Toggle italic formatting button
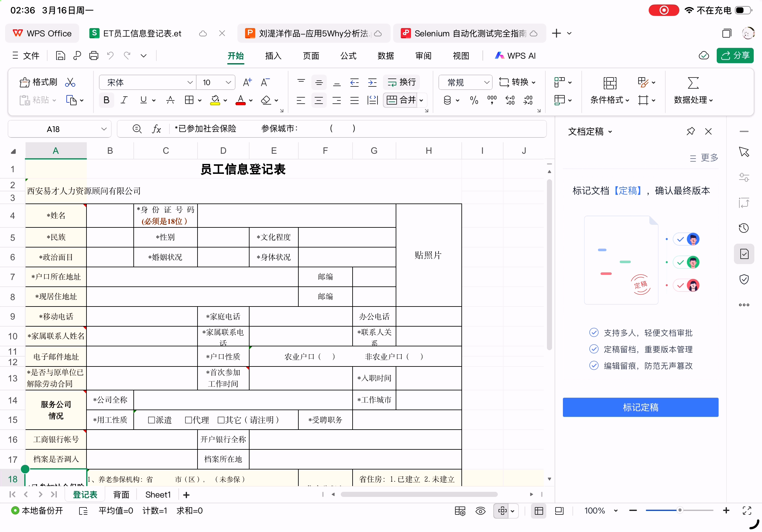The image size is (762, 532). (x=124, y=100)
